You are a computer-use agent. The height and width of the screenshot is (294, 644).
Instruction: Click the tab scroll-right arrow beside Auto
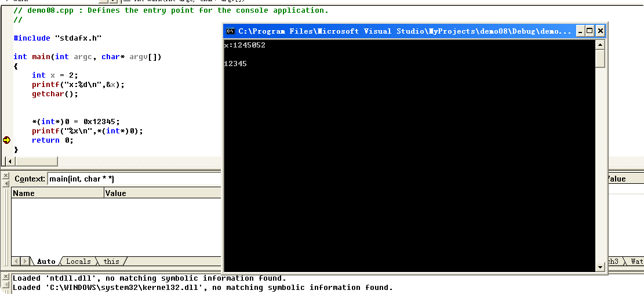26,261
